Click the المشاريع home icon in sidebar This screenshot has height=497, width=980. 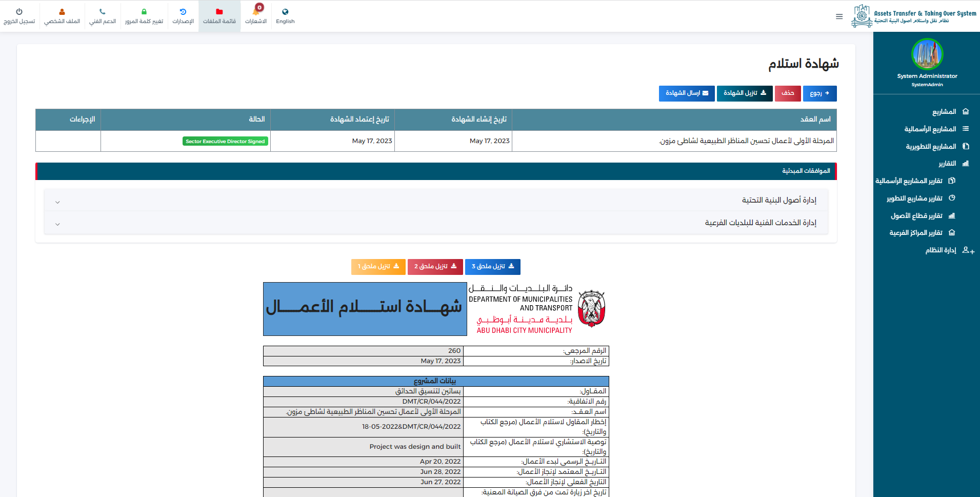click(966, 112)
